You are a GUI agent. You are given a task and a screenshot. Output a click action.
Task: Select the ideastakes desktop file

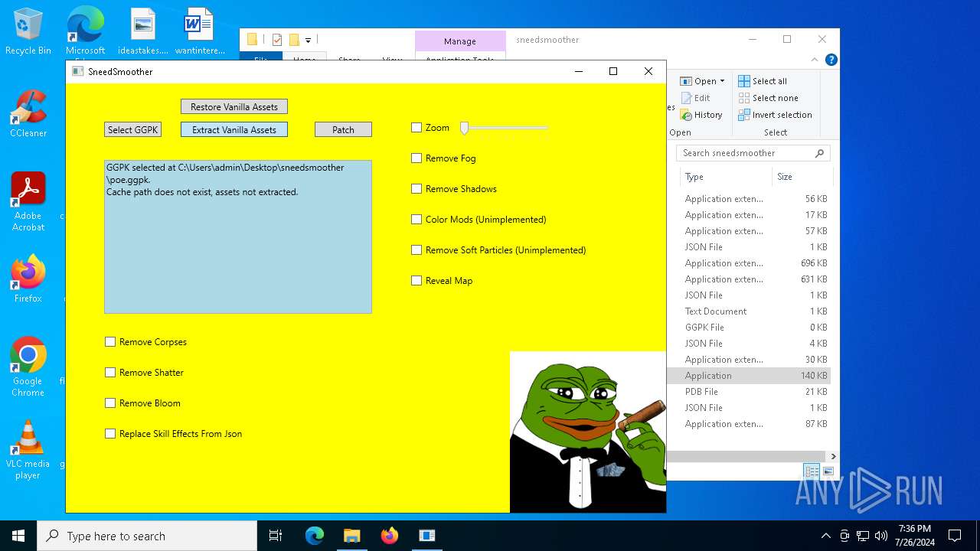(x=143, y=32)
